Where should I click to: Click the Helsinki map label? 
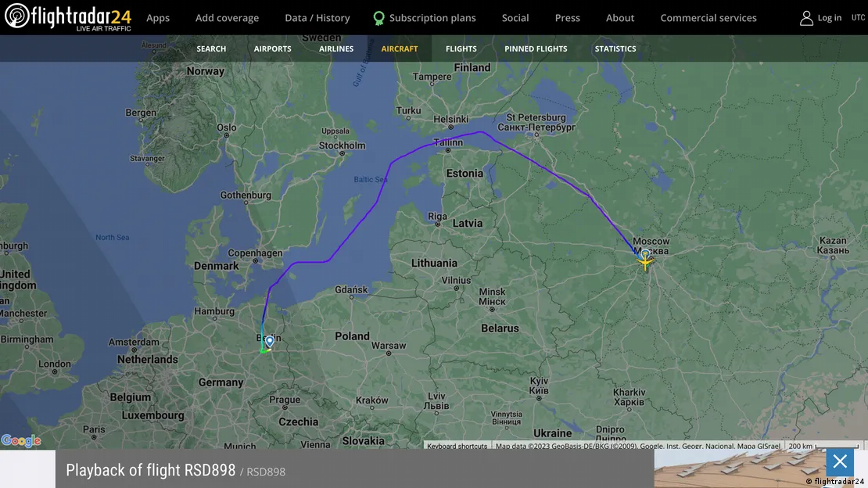click(450, 120)
